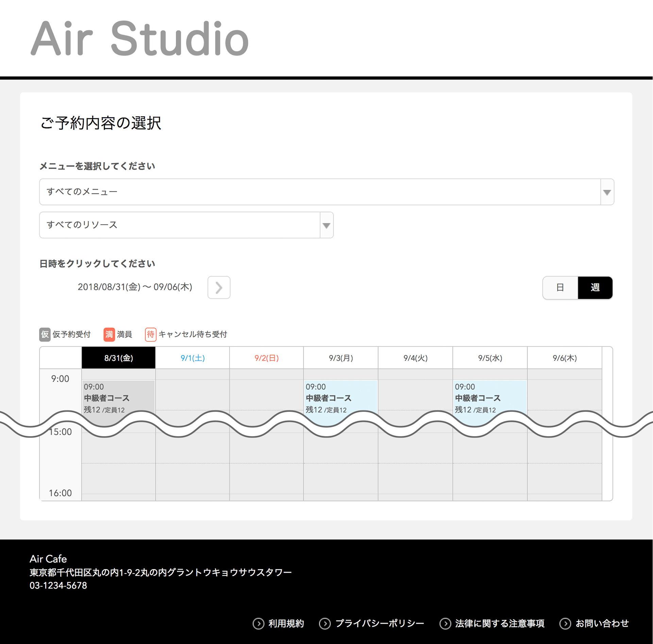This screenshot has width=653, height=644.
Task: Select the 8/31(金) column header
Action: [x=119, y=358]
